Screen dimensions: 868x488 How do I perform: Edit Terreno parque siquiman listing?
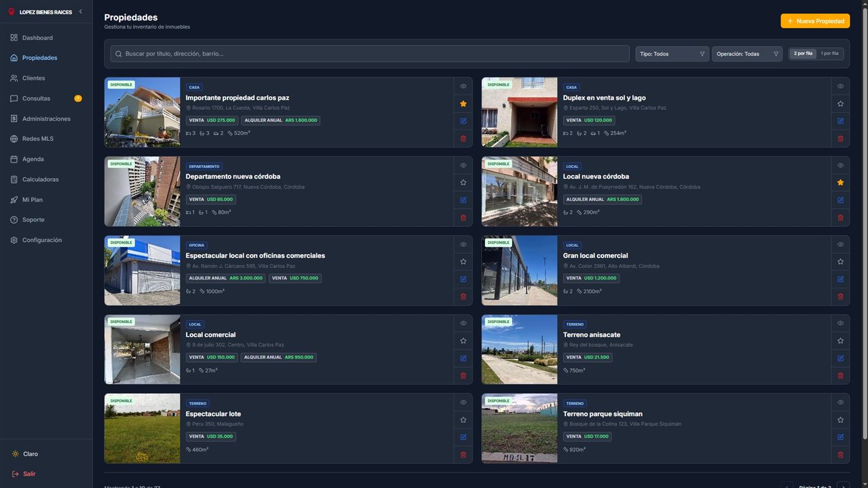(840, 437)
